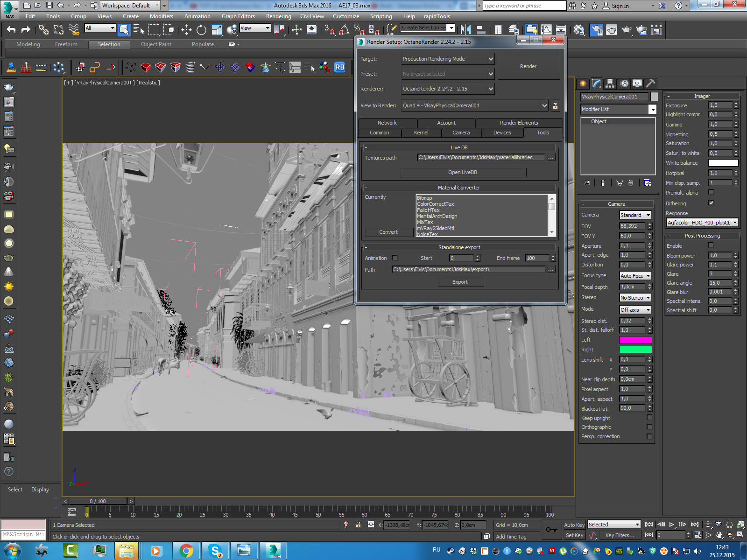Click the Open LiveDB button
The image size is (747, 560).
click(463, 172)
